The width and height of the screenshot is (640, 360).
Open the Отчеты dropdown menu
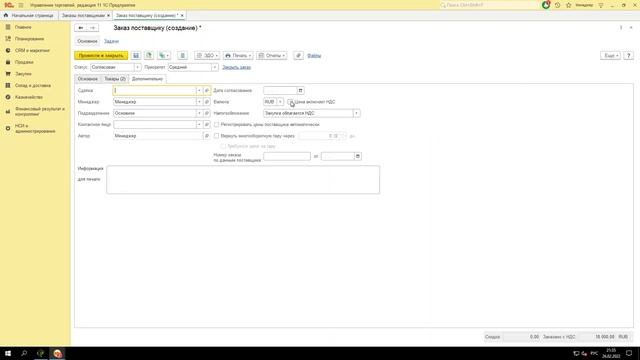pos(272,56)
